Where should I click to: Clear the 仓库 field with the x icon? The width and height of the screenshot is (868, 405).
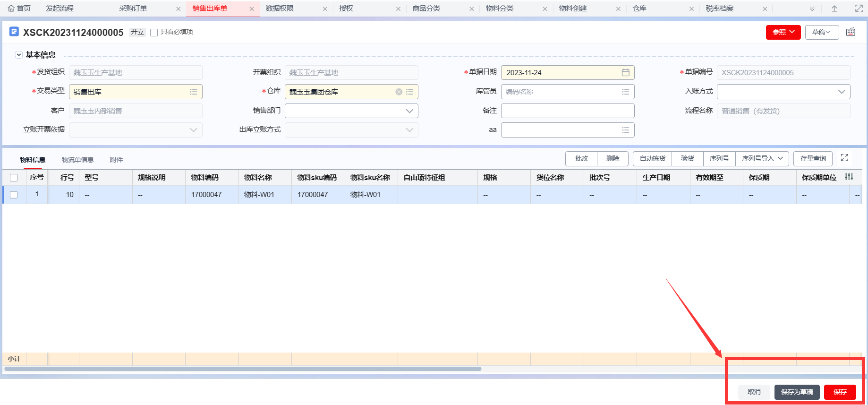pos(399,92)
